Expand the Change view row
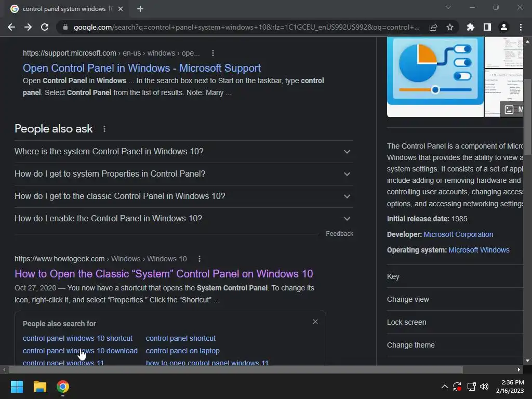 tap(455, 299)
